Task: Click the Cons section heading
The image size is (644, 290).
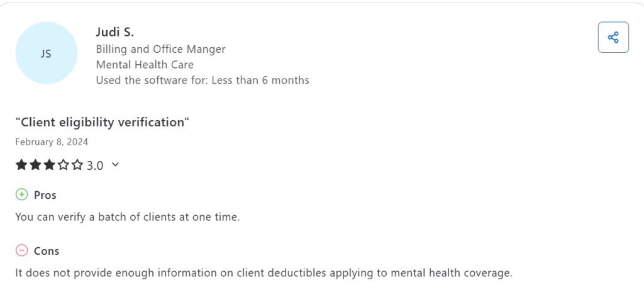Action: 47,251
